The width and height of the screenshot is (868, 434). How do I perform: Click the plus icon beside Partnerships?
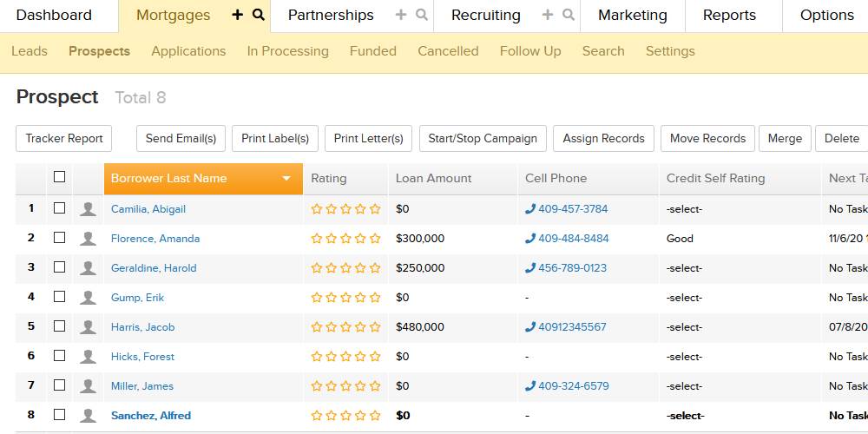tap(401, 15)
